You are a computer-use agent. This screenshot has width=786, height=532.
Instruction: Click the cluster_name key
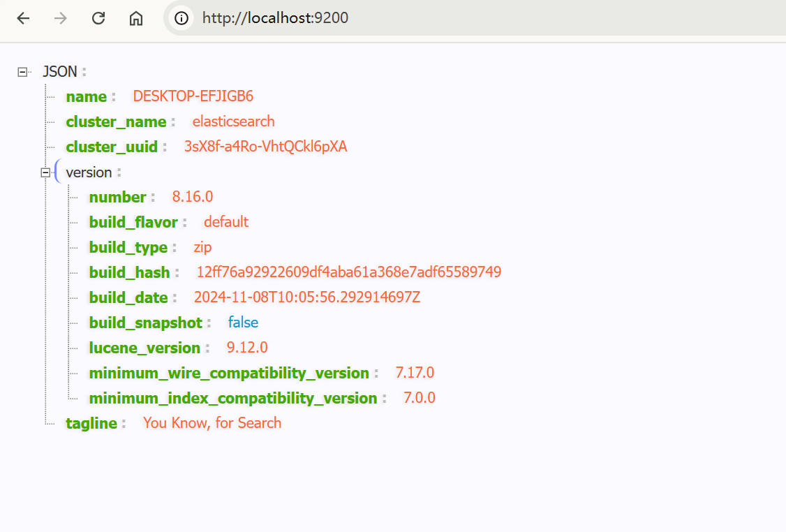[x=116, y=122]
